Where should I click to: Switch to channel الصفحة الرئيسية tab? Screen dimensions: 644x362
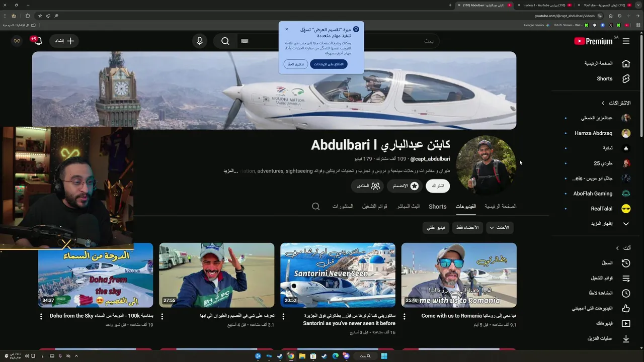click(x=500, y=206)
